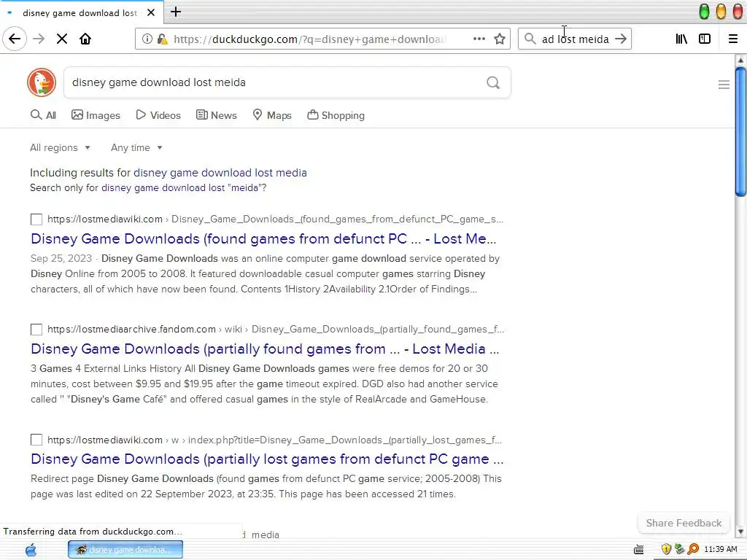The image size is (747, 560).
Task: Stop loading with the X button
Action: pyautogui.click(x=62, y=39)
